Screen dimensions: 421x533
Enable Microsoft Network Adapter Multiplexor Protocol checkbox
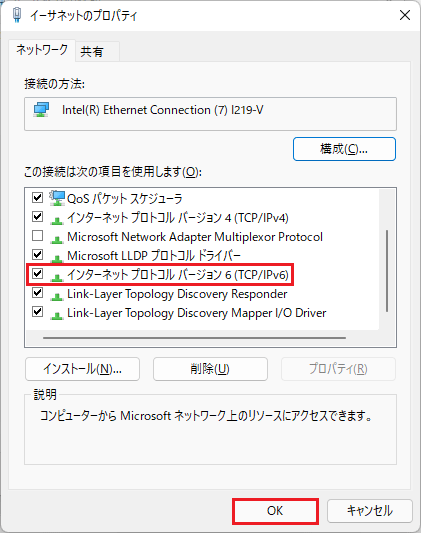(37, 236)
